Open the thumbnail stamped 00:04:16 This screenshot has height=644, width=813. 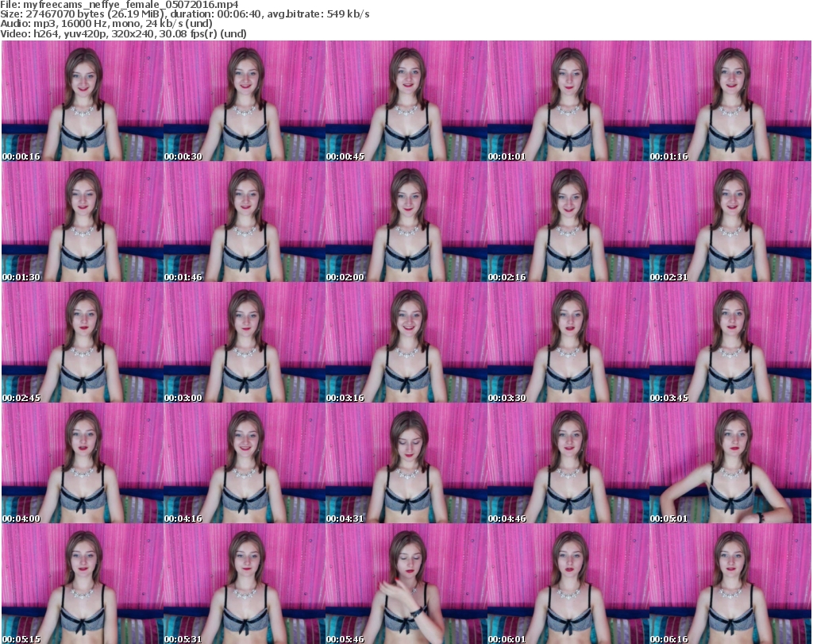pyautogui.click(x=245, y=464)
